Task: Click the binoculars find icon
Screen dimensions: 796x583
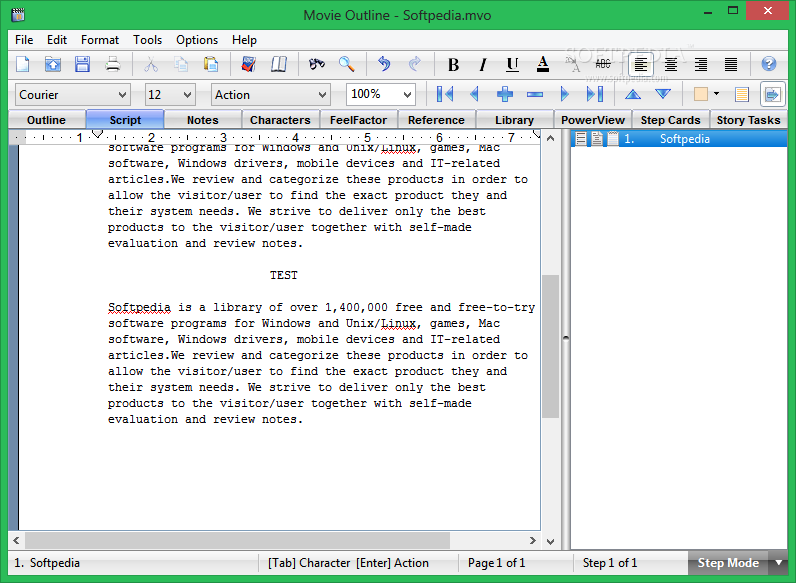Action: pos(317,64)
